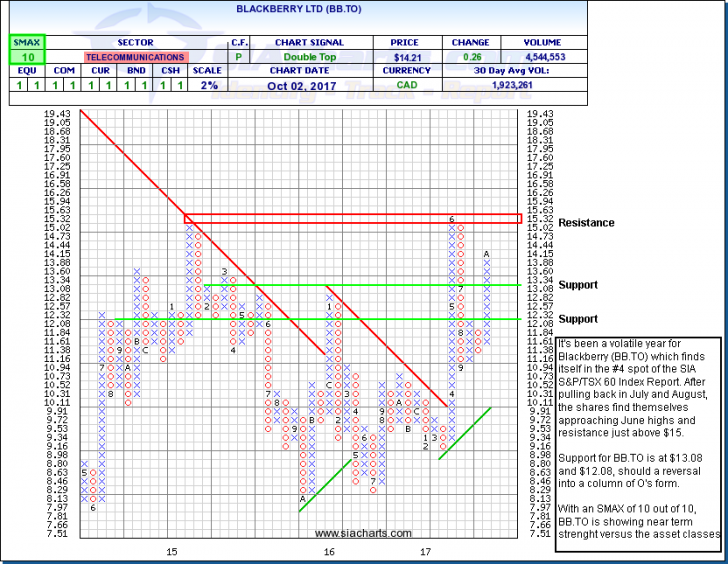
Task: Click the year 16 marker on x-axis
Action: tap(328, 551)
